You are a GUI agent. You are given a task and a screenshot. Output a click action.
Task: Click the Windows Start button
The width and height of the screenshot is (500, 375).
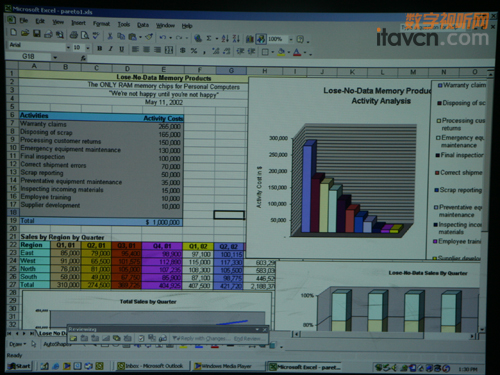point(20,366)
